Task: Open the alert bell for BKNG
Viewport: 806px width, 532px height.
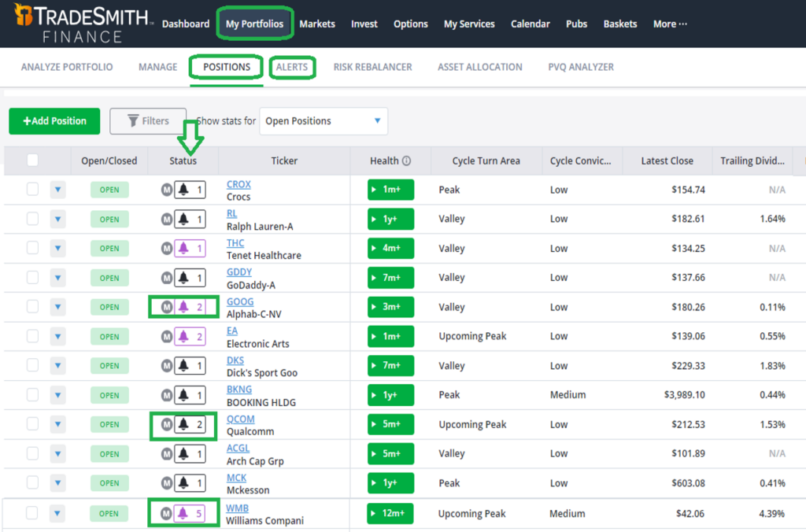Action: pos(190,395)
